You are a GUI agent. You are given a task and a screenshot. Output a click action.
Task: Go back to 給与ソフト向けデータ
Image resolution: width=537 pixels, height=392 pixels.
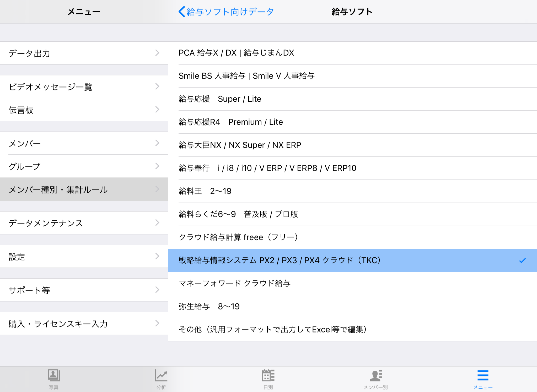click(226, 12)
